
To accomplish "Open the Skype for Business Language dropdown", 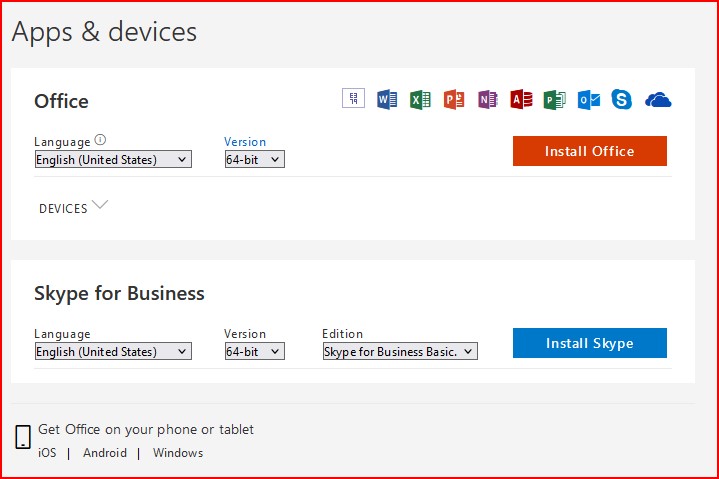I will tap(112, 351).
